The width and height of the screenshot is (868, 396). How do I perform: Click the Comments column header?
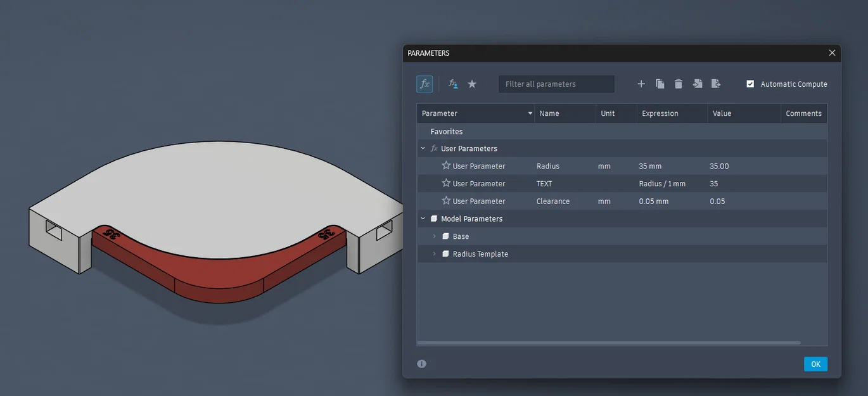pos(804,113)
